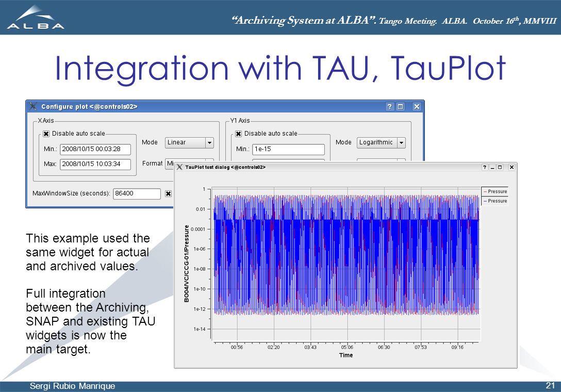Image resolution: width=561 pixels, height=392 pixels.
Task: Select the red Pressure legend entry
Action: pyautogui.click(x=495, y=191)
